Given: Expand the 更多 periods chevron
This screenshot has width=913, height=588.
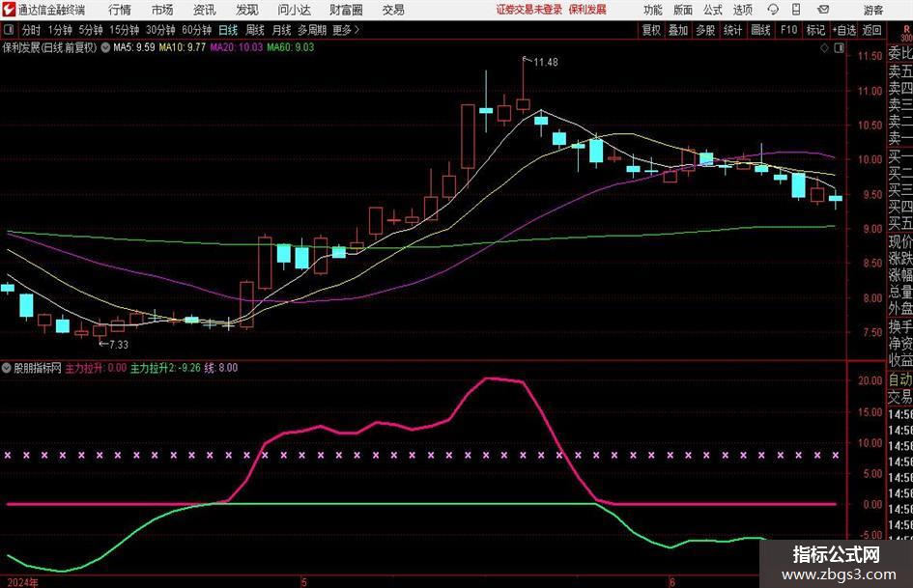Looking at the screenshot, I should pyautogui.click(x=357, y=30).
